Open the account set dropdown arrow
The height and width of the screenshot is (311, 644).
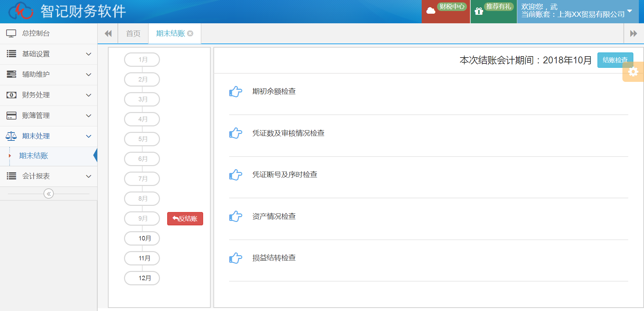tap(630, 11)
